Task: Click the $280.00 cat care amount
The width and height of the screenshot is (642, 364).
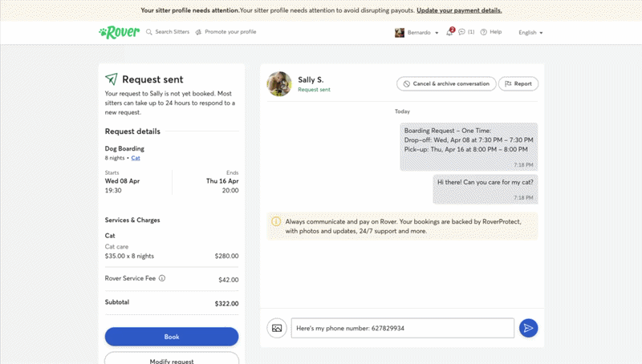Action: point(226,256)
